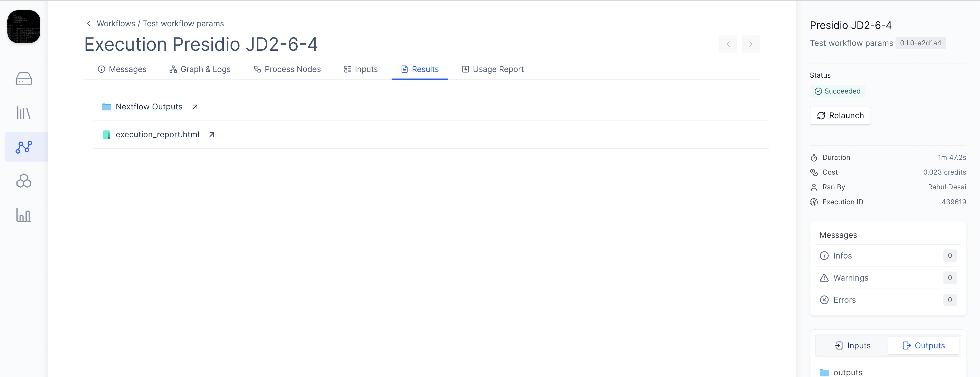Open the Nextflow Outputs folder row
The image size is (980, 377).
tap(431, 107)
